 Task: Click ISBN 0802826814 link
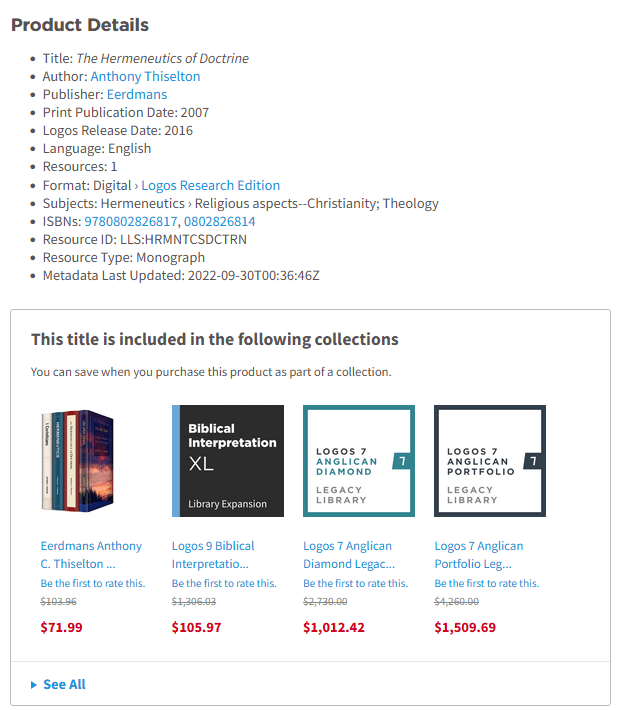(x=219, y=221)
